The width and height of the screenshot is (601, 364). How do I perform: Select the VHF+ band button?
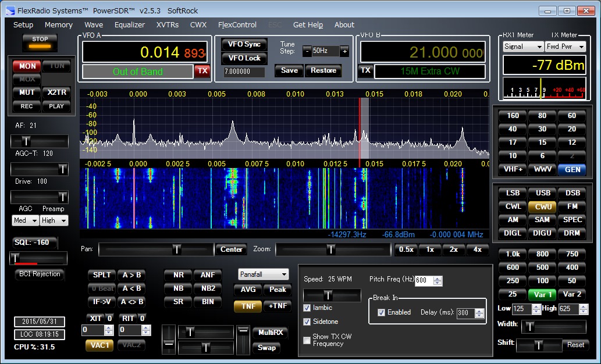tap(513, 169)
